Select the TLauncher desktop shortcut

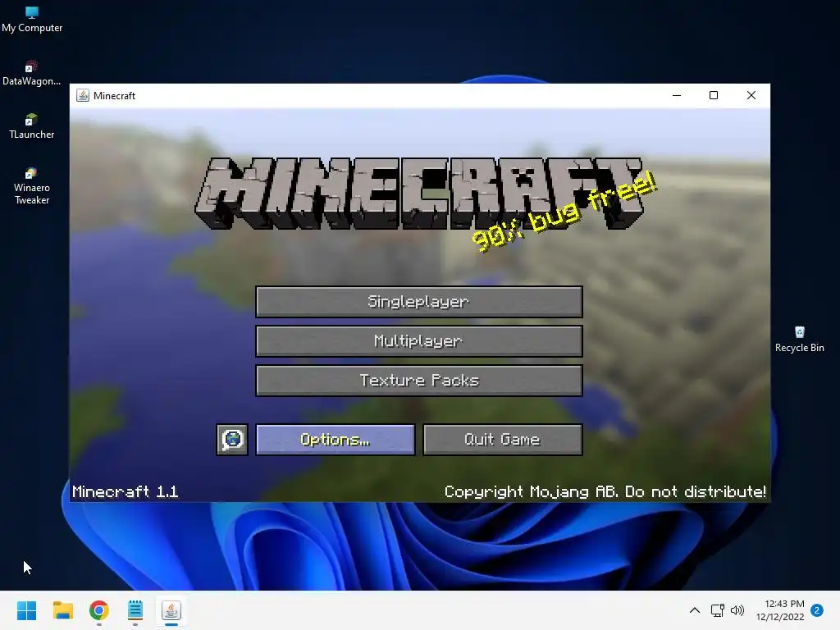coord(32,126)
